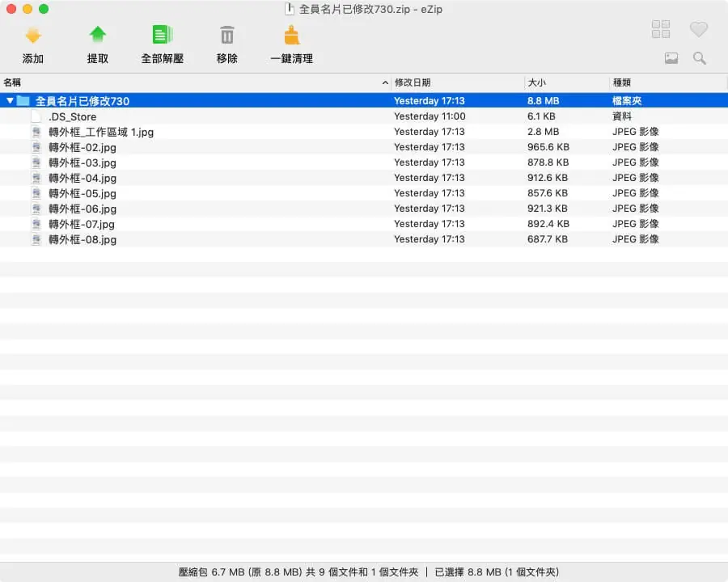Click the 提取 (Extract) green arrow icon
This screenshot has width=728, height=582.
(98, 36)
